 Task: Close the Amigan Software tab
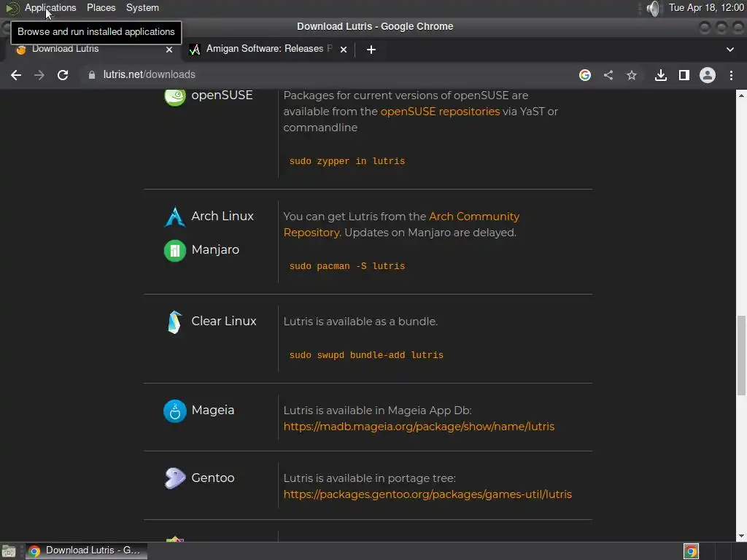344,49
